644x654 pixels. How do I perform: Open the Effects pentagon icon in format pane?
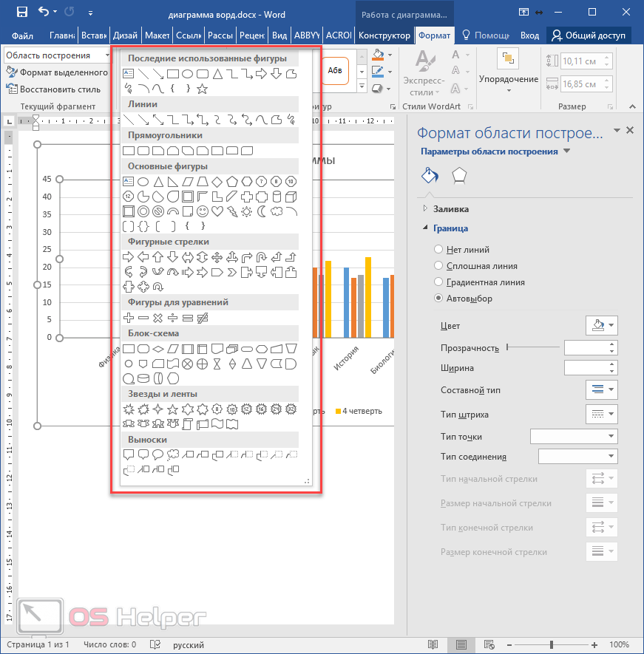(x=459, y=175)
